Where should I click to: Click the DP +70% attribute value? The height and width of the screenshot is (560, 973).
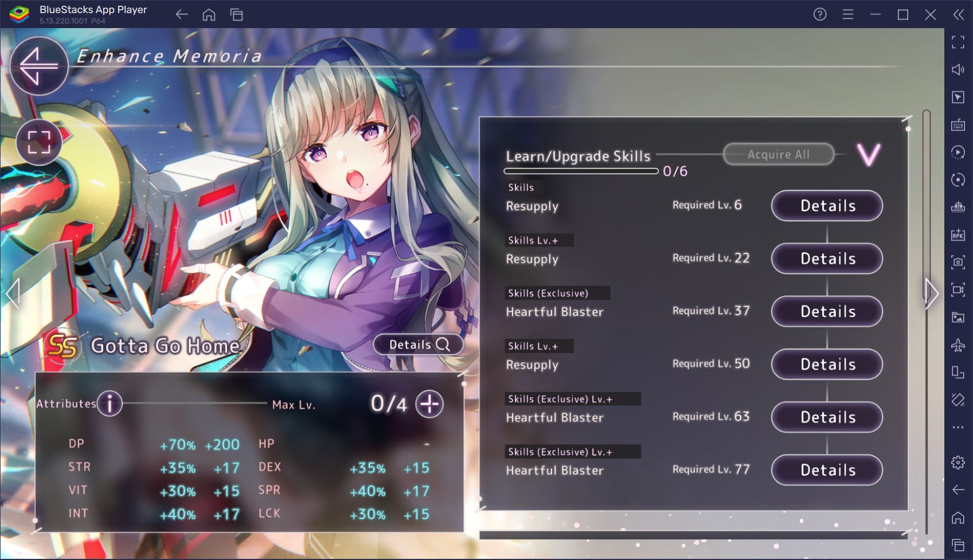[x=178, y=445]
